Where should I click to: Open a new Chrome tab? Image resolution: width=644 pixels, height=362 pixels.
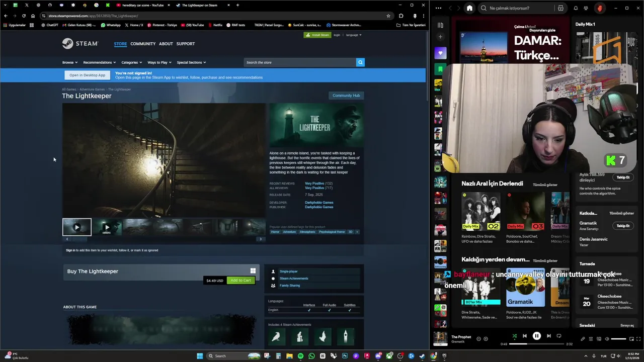pyautogui.click(x=237, y=5)
